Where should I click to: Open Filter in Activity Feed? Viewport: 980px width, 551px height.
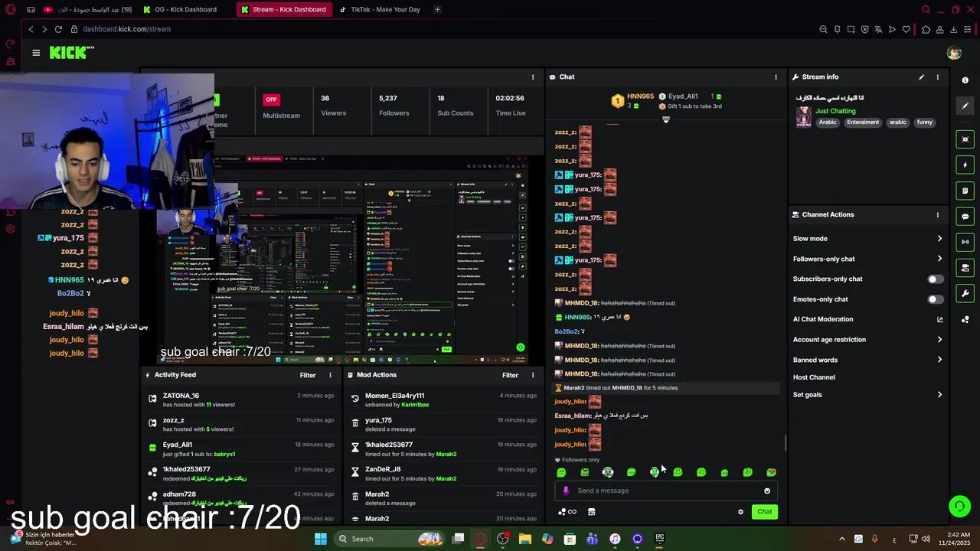pos(308,375)
